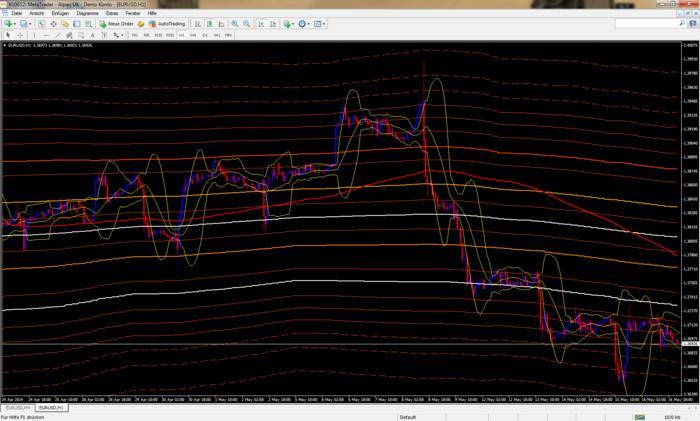The width and height of the screenshot is (700, 421).
Task: Toggle Chart Shift icon
Action: click(273, 24)
